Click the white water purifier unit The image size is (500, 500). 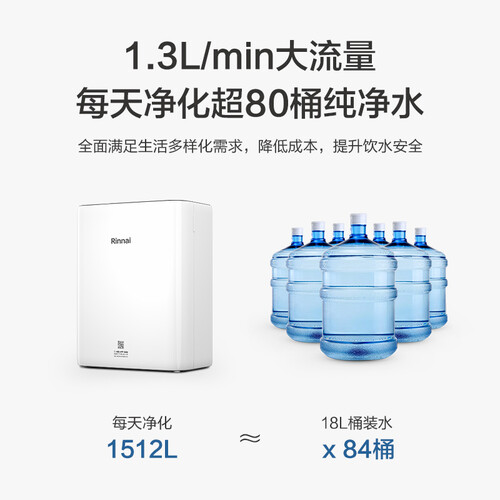click(x=145, y=286)
